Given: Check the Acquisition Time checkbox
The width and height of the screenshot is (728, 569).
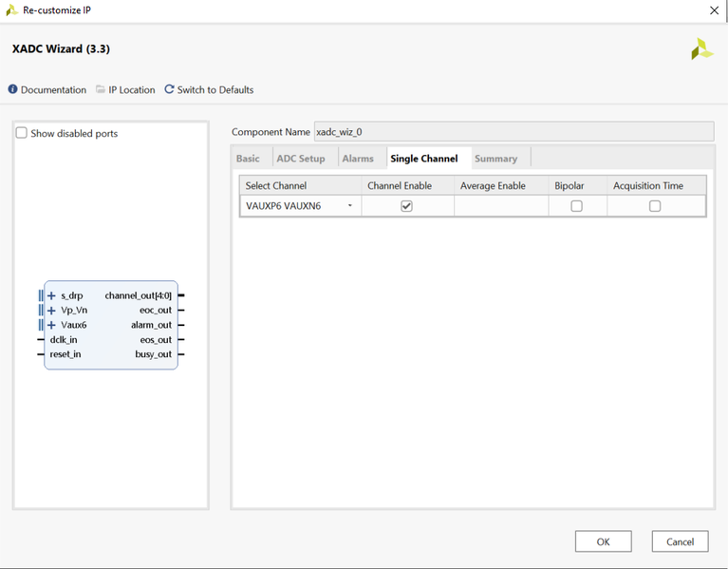Looking at the screenshot, I should [655, 206].
